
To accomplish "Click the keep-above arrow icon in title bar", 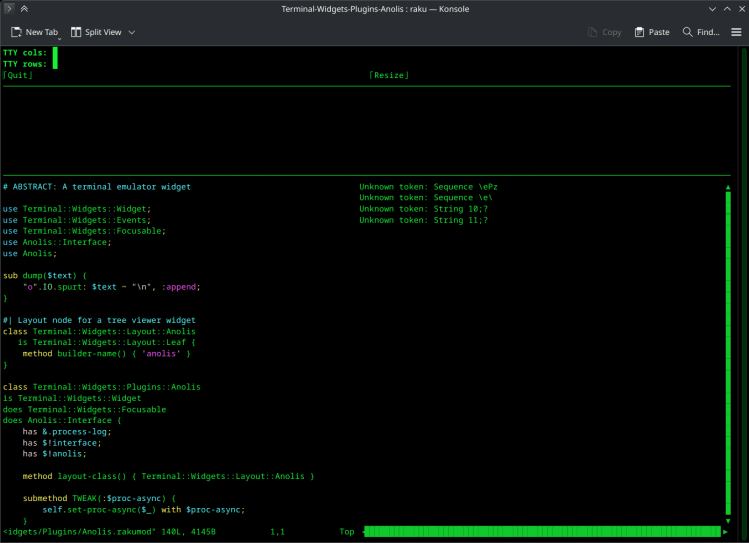I will click(23, 9).
